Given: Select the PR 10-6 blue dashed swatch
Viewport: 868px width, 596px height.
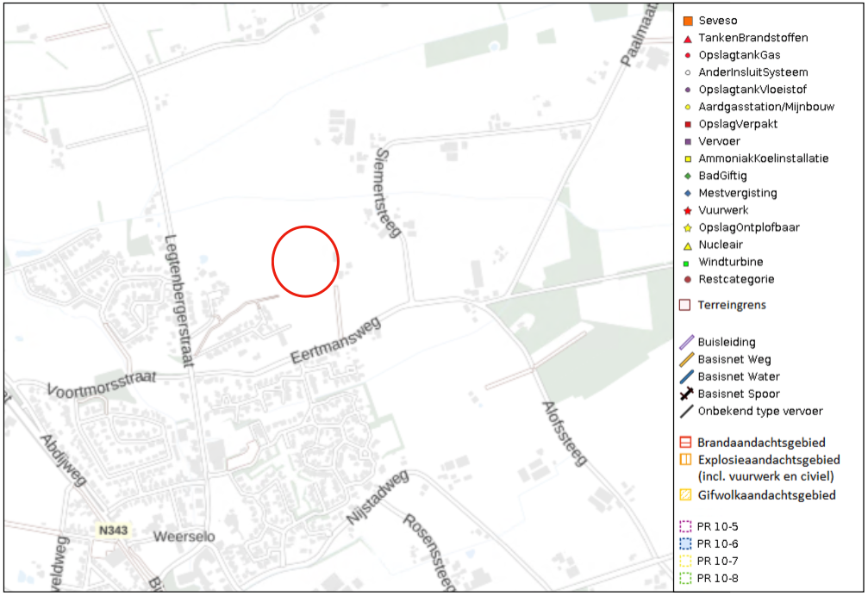Looking at the screenshot, I should [685, 543].
